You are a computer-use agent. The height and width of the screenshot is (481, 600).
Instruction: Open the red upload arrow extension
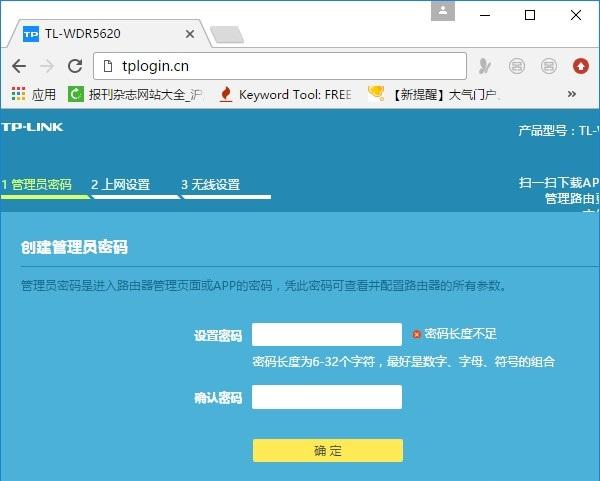coord(580,66)
